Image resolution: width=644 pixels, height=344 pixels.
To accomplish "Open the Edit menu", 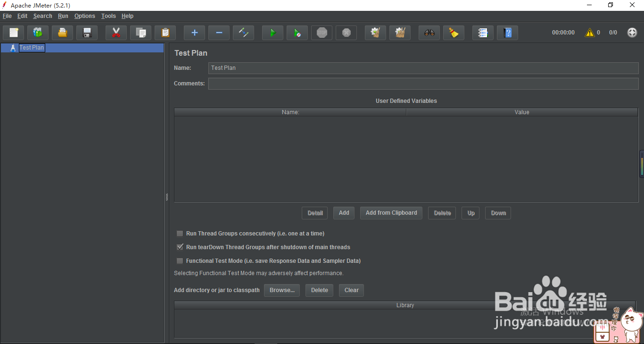I will point(23,16).
